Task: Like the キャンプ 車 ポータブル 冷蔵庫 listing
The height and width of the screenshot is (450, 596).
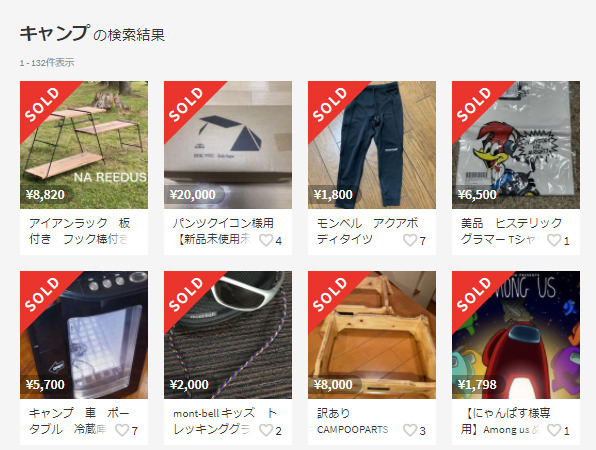Action: [122, 430]
